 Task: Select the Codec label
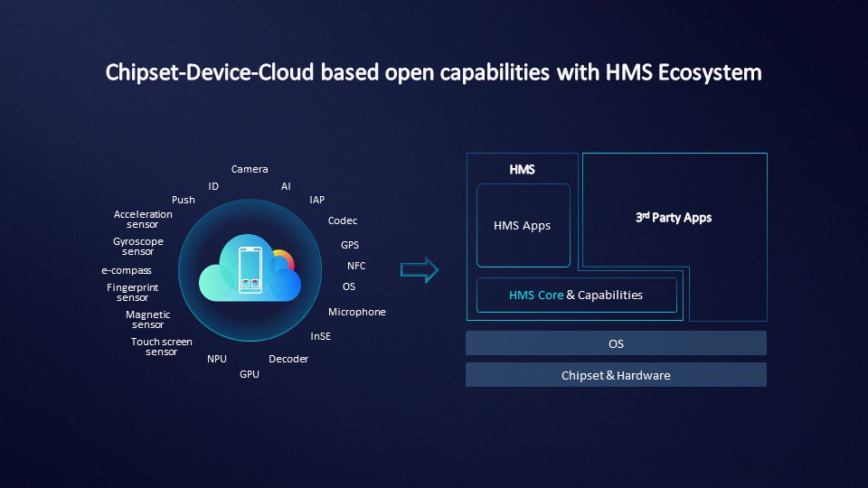pos(342,221)
